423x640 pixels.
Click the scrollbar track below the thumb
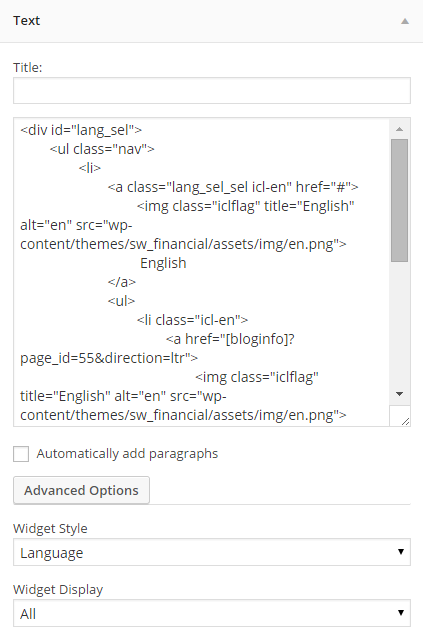399,323
